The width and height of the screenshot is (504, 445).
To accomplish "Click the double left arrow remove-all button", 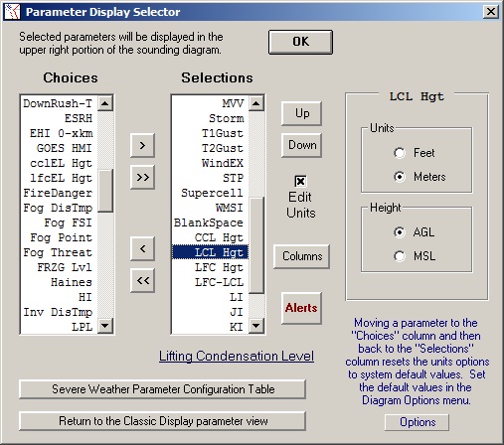I will [x=142, y=280].
